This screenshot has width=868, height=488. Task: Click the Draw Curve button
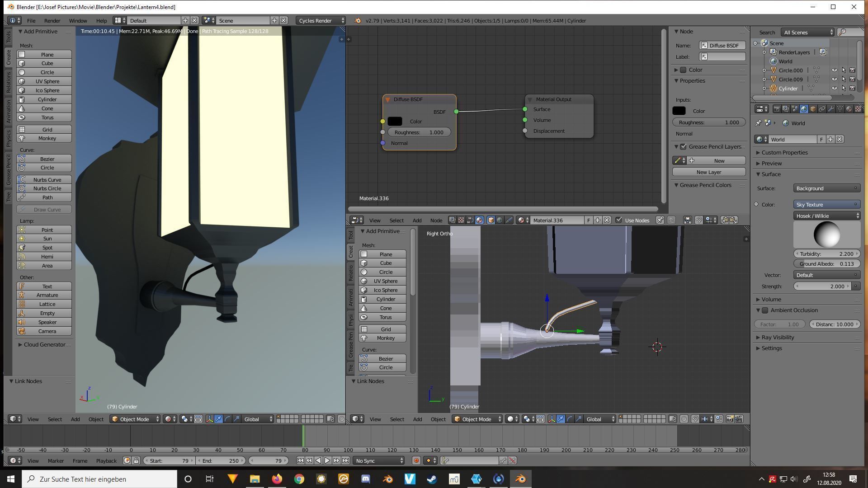coord(44,210)
